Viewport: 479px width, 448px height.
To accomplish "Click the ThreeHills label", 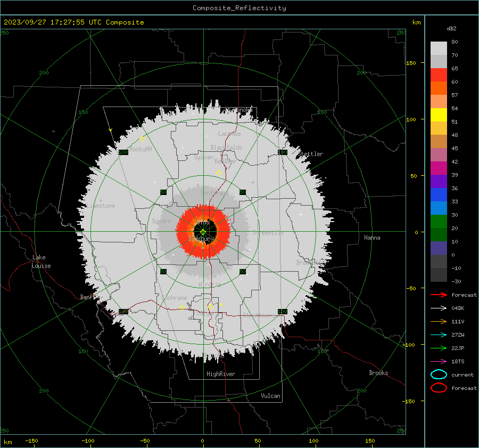I will pos(268,233).
